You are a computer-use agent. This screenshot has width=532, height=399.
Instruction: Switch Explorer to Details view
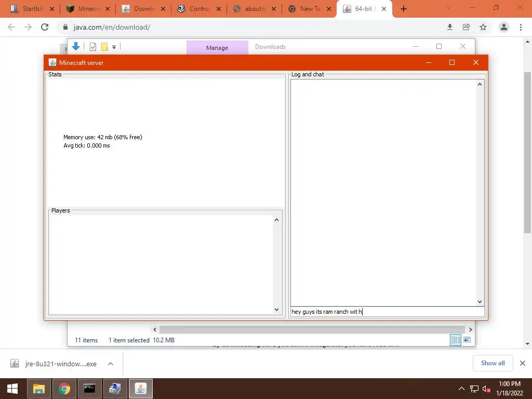[x=456, y=340]
